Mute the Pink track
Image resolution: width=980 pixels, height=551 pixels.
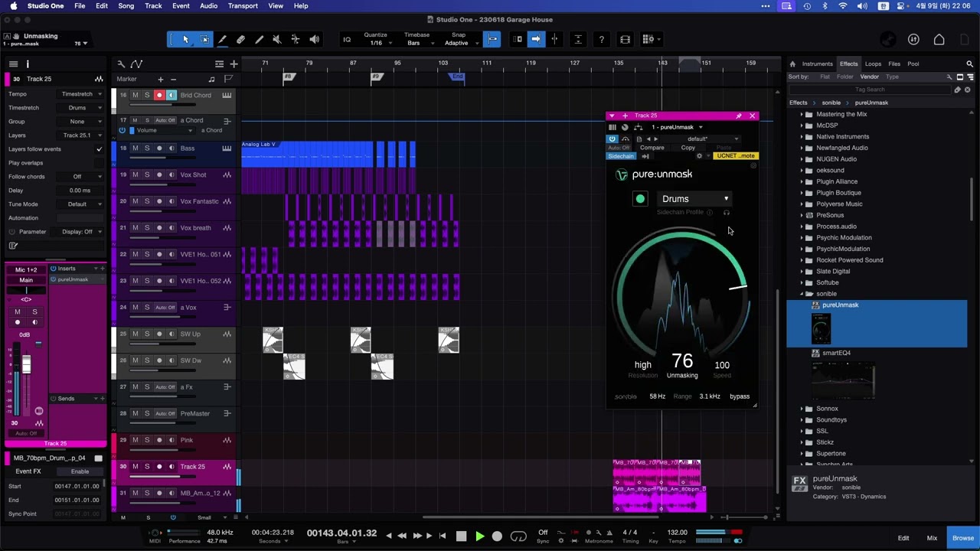click(135, 440)
